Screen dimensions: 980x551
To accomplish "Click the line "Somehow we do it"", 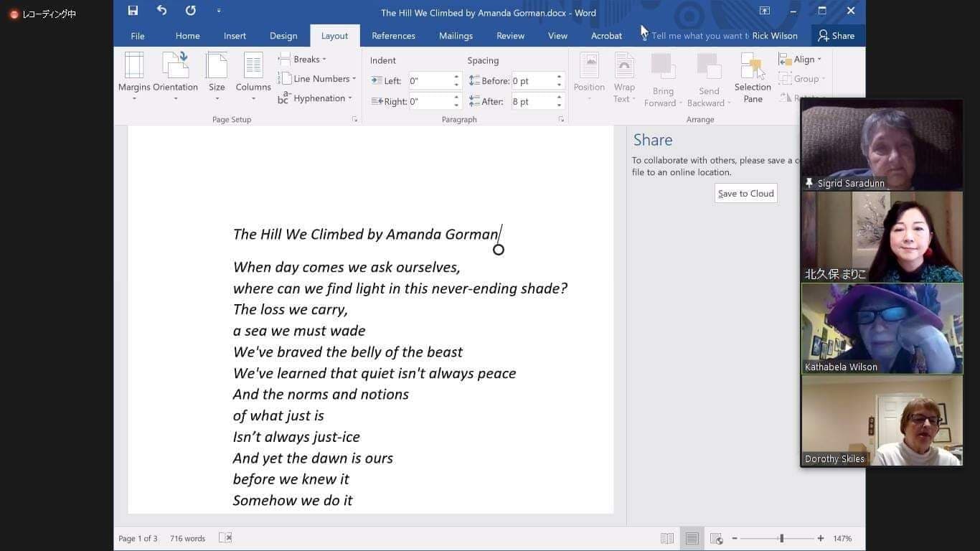I will 293,500.
